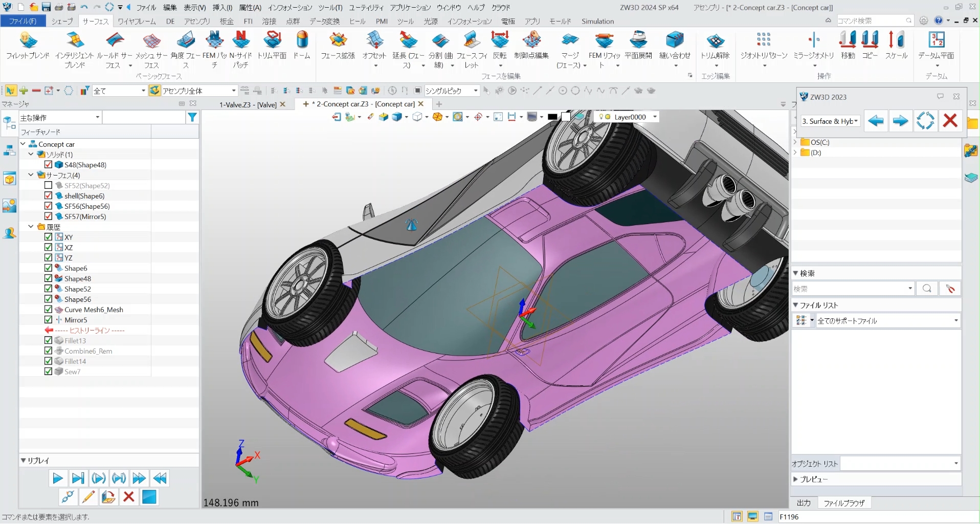Click the white color swatch in view toolbar
The image size is (980, 524).
566,117
